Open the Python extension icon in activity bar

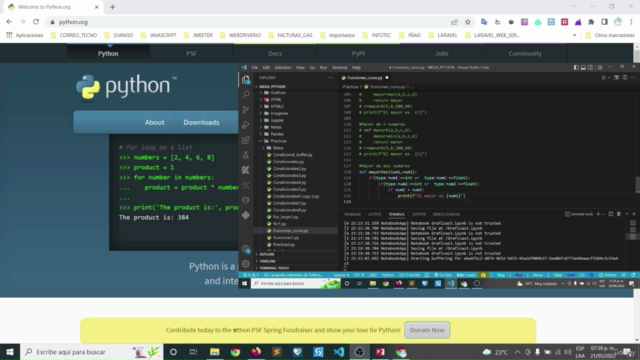[246, 215]
